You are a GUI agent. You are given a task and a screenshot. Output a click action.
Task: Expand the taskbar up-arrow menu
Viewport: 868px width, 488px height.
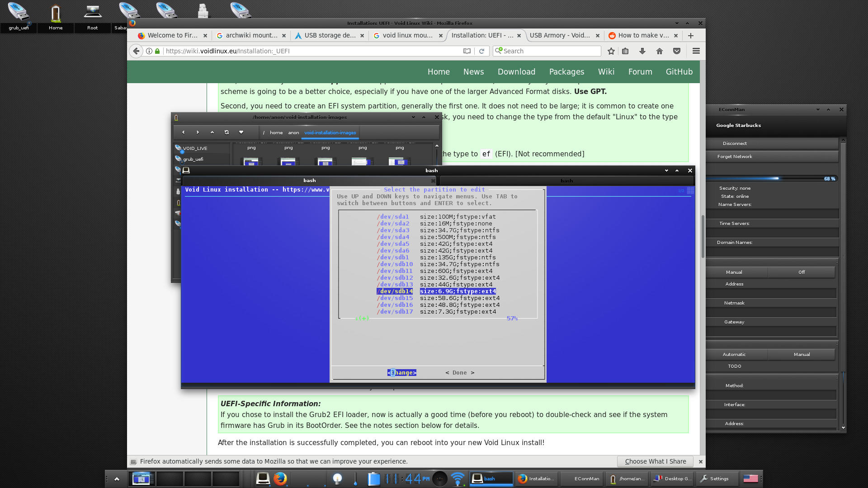[117, 479]
